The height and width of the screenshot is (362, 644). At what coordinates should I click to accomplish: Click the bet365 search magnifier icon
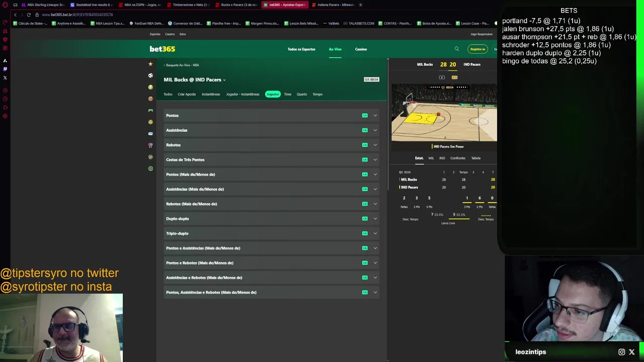tap(457, 49)
